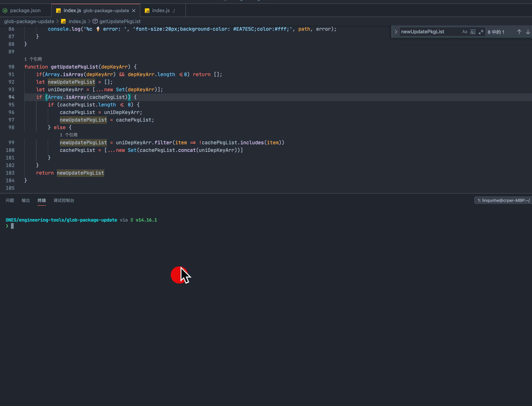Click the JS icon of glob-package-update tab

[x=58, y=11]
